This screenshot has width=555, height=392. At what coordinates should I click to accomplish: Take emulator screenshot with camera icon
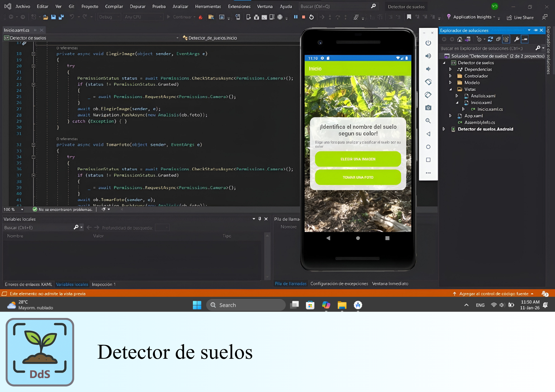[x=428, y=108]
